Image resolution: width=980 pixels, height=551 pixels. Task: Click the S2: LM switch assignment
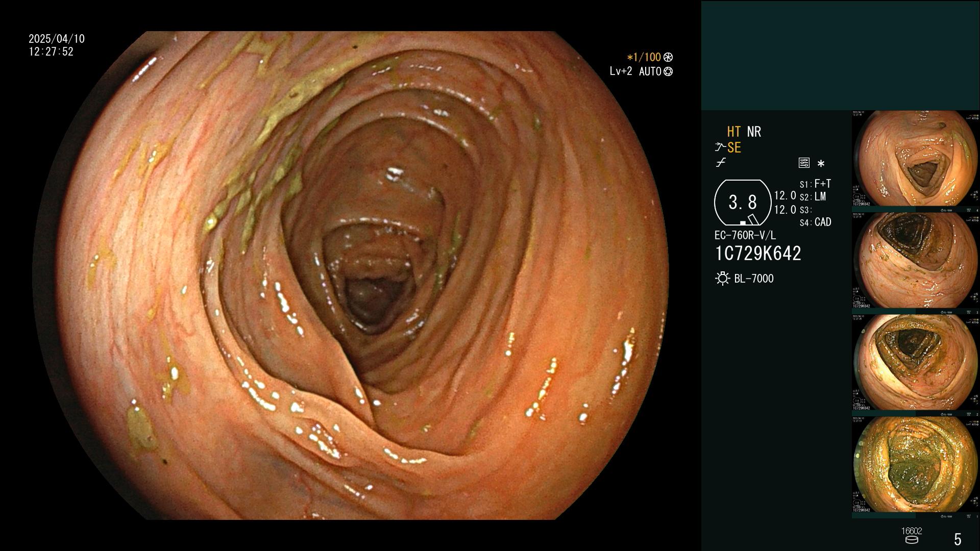tap(813, 197)
